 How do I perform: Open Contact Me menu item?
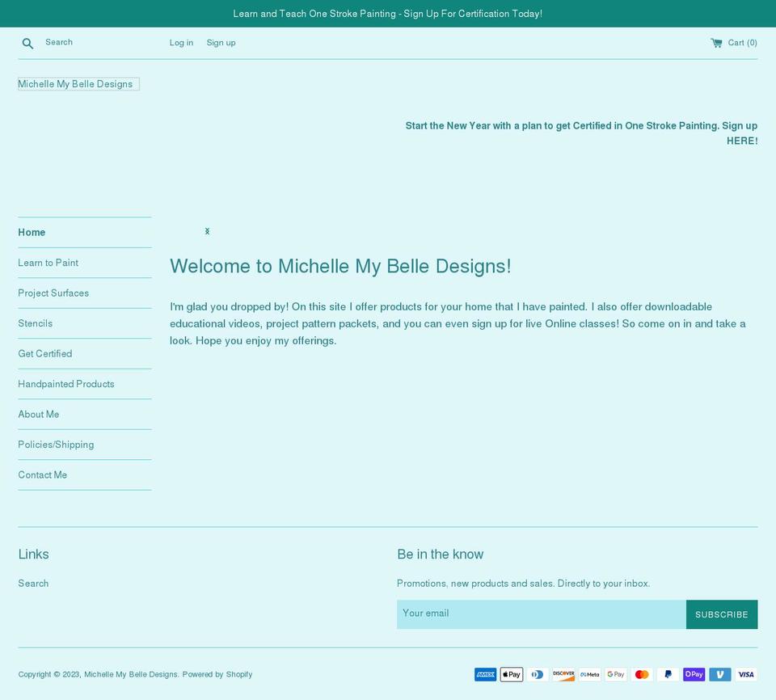[85, 474]
